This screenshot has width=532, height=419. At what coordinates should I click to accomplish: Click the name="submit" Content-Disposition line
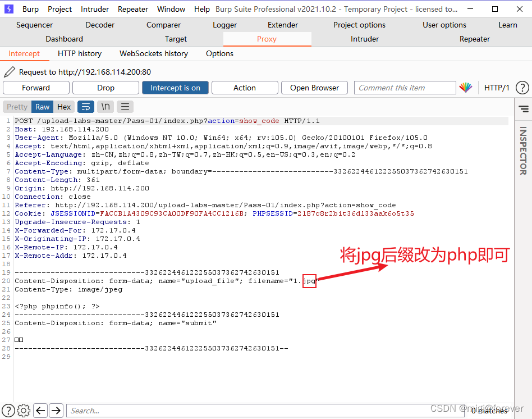tap(116, 323)
